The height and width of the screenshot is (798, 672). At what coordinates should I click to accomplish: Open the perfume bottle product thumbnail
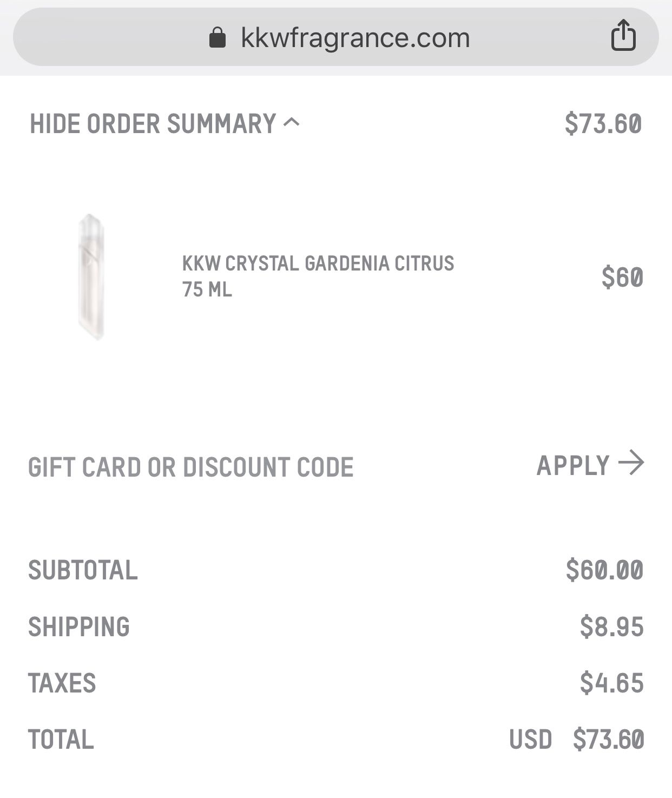click(x=91, y=276)
